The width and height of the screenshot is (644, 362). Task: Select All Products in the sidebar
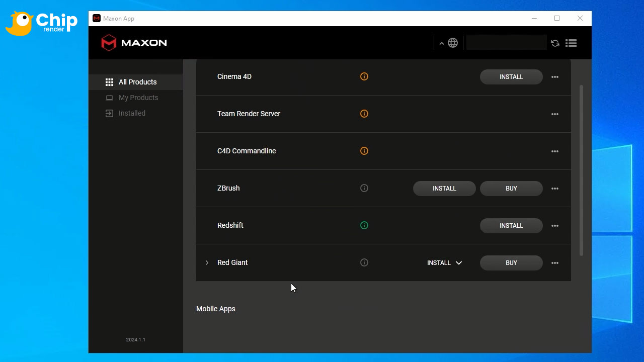coord(136,82)
